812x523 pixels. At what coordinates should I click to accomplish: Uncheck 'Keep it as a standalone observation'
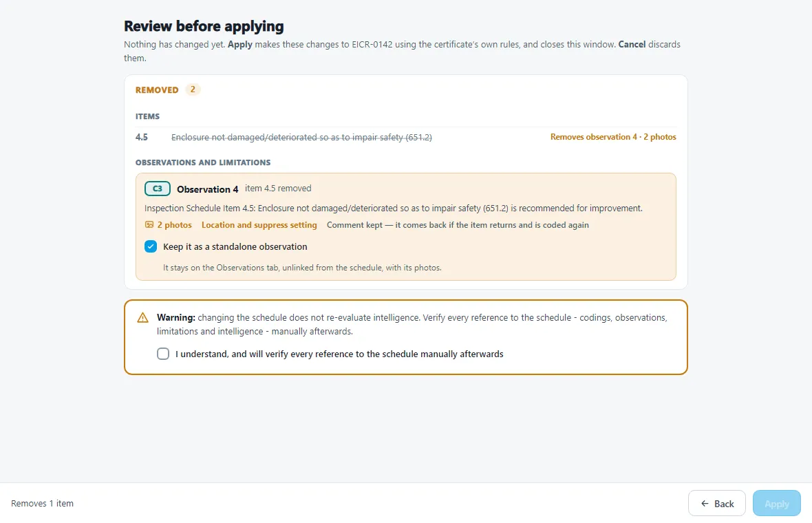click(x=151, y=246)
